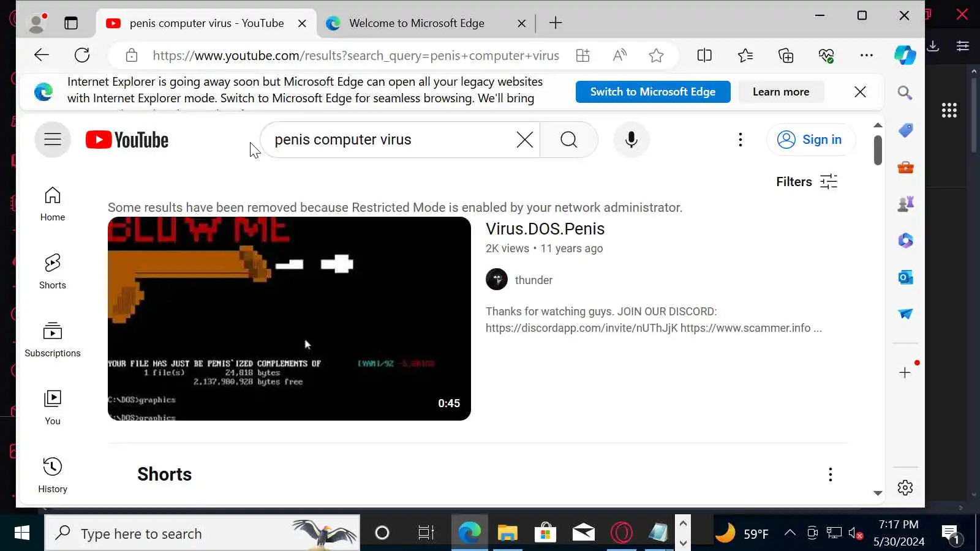Open the Virus.DOS.Penis video title
Image resolution: width=980 pixels, height=551 pixels.
tap(545, 229)
